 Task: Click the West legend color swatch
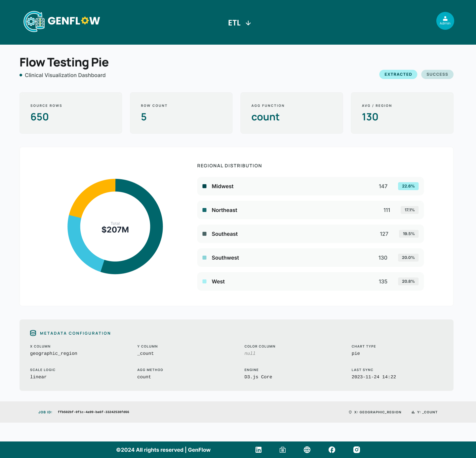click(x=204, y=281)
